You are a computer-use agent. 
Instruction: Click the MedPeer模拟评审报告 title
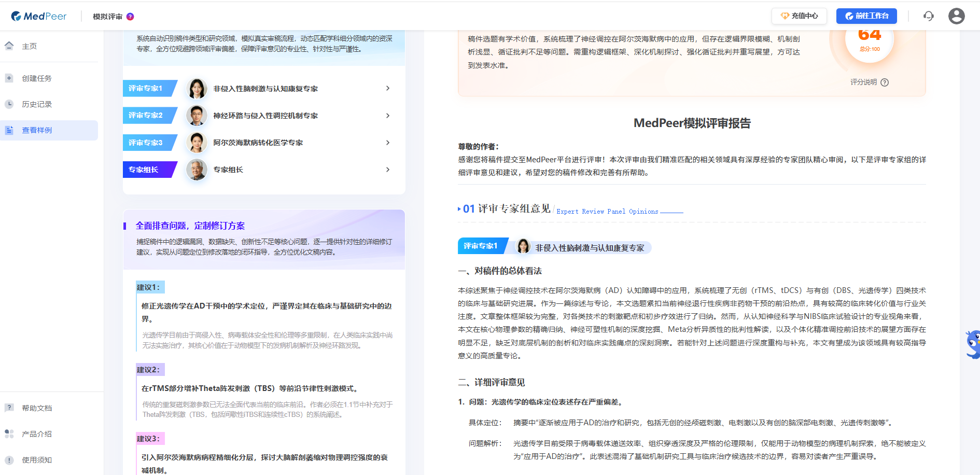(x=692, y=123)
